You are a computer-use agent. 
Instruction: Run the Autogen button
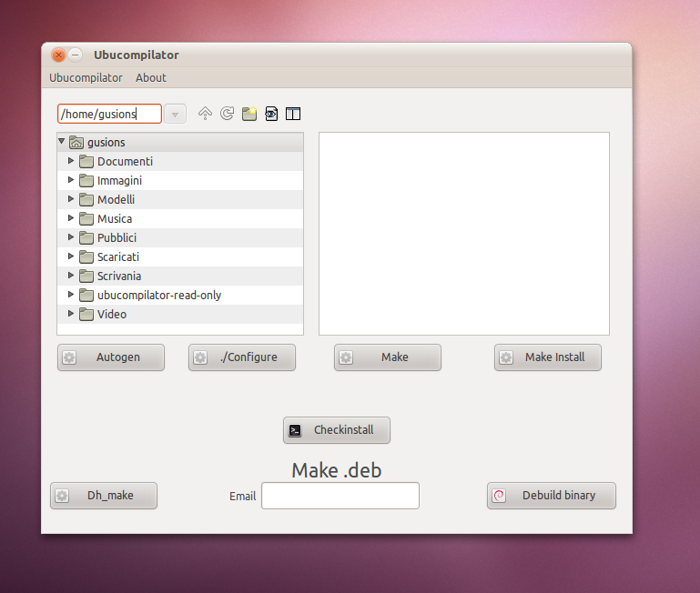click(x=111, y=357)
